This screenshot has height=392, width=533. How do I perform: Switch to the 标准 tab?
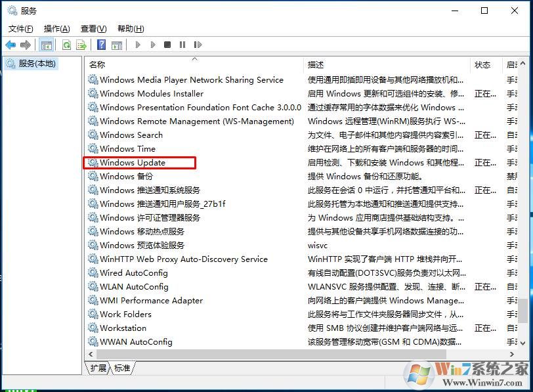(122, 368)
